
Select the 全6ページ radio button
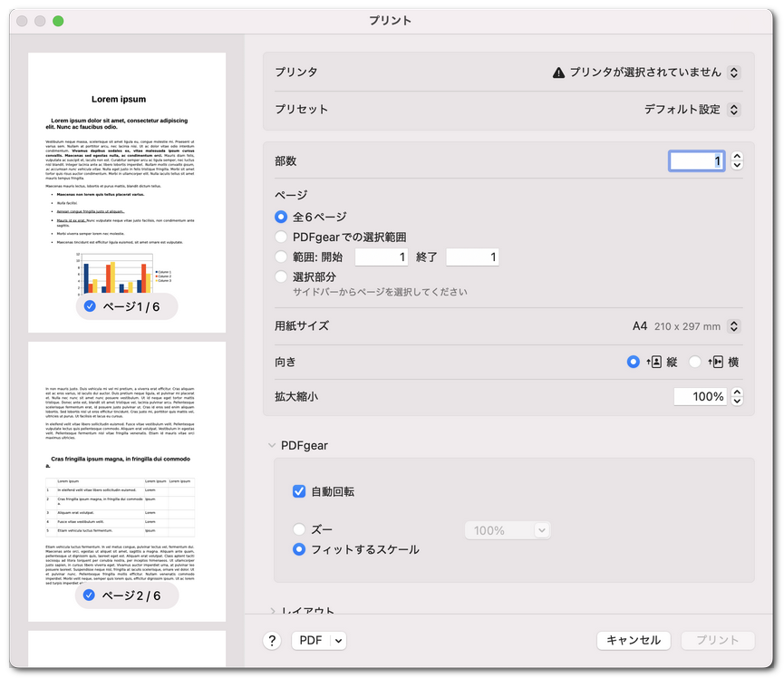[281, 217]
